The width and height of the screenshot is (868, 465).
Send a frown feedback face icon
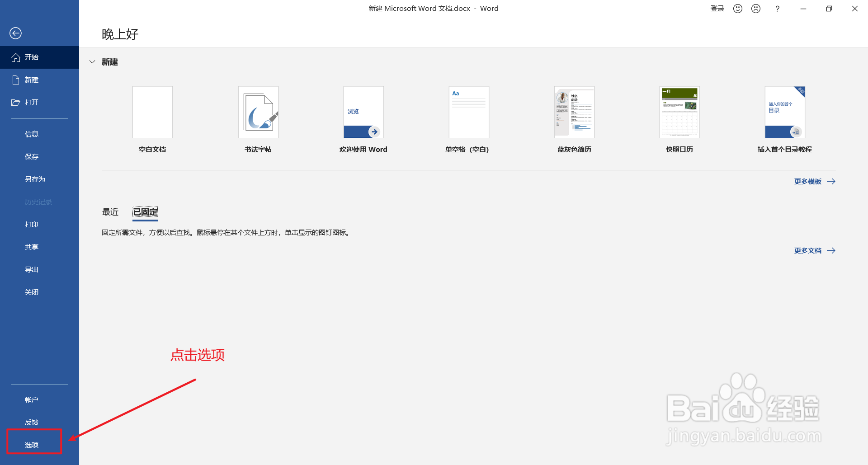click(756, 9)
